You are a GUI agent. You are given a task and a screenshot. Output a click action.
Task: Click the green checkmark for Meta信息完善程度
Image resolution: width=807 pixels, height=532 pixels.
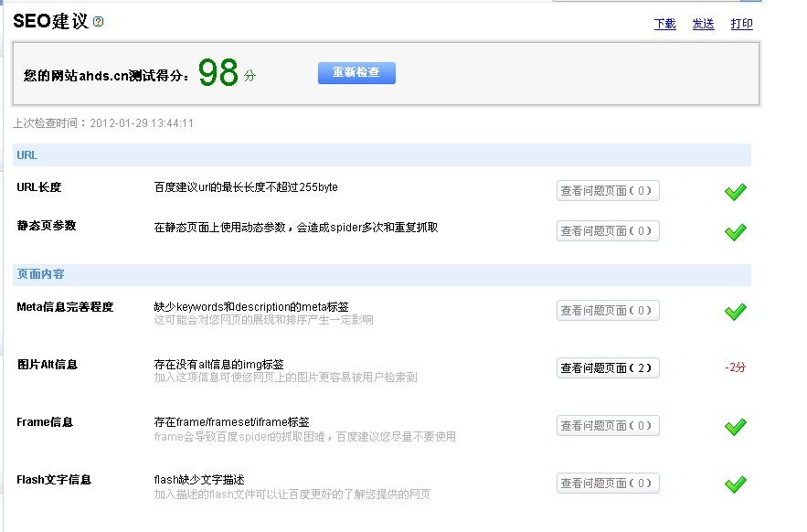pyautogui.click(x=735, y=312)
